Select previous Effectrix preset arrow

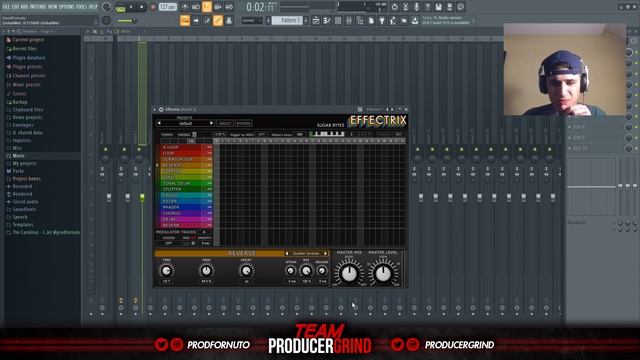point(159,123)
